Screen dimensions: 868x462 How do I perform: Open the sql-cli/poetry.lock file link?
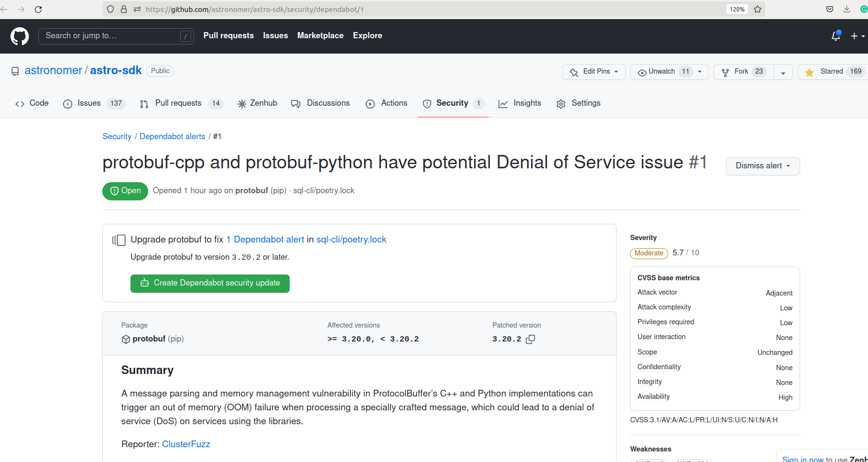point(351,240)
